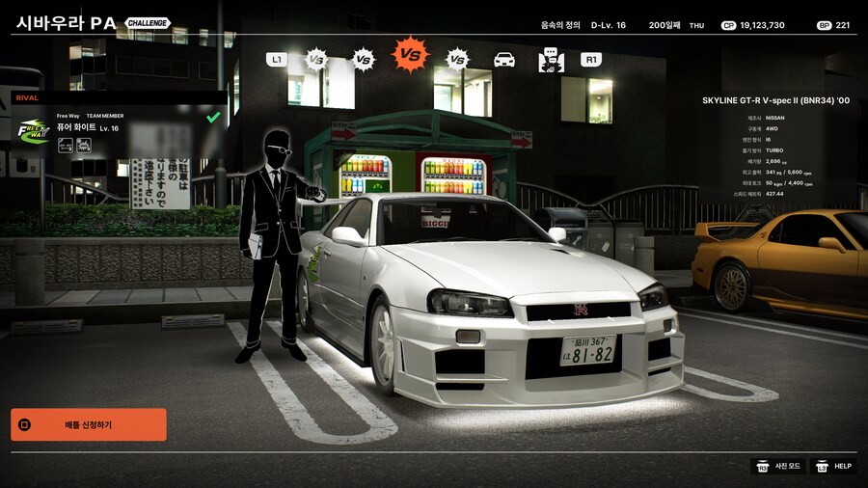The height and width of the screenshot is (488, 868).
Task: Click the CP credits balance 19,123,730
Action: pos(753,25)
